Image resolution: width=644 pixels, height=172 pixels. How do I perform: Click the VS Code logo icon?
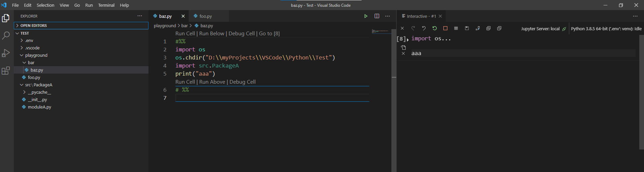[4, 5]
